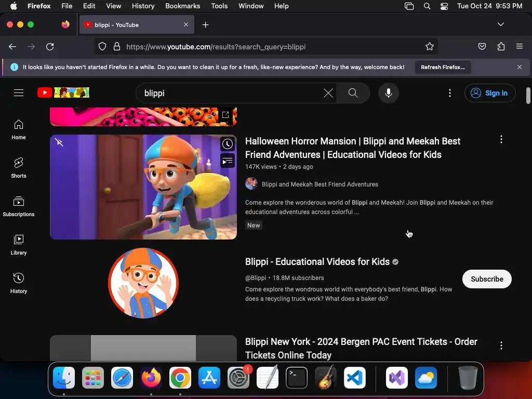This screenshot has width=532, height=399.
Task: Show site security lock information
Action: pos(117,46)
